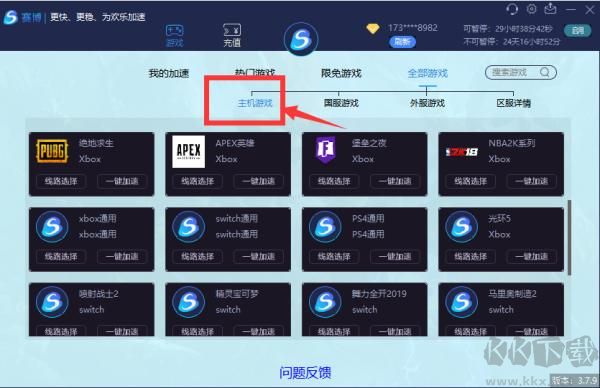Click the 光环5 card icon

tap(461, 227)
